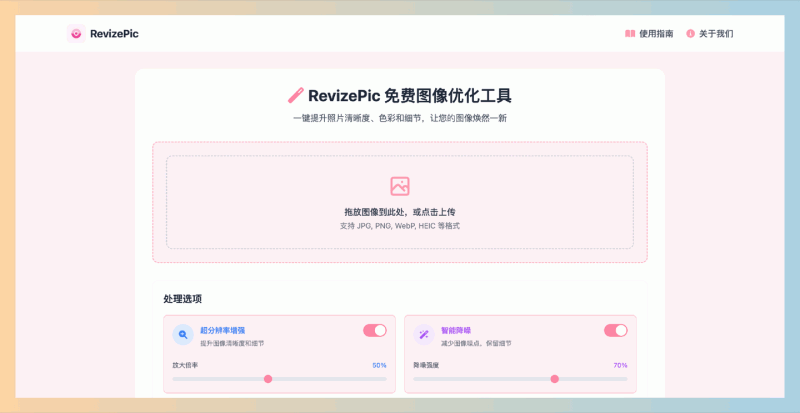Open the 关于我们 about link

pos(710,34)
